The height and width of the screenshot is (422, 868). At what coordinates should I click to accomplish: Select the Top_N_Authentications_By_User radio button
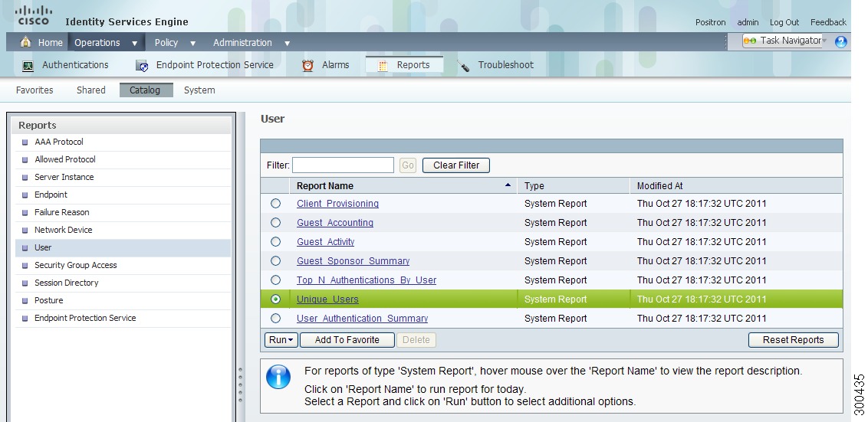click(276, 280)
